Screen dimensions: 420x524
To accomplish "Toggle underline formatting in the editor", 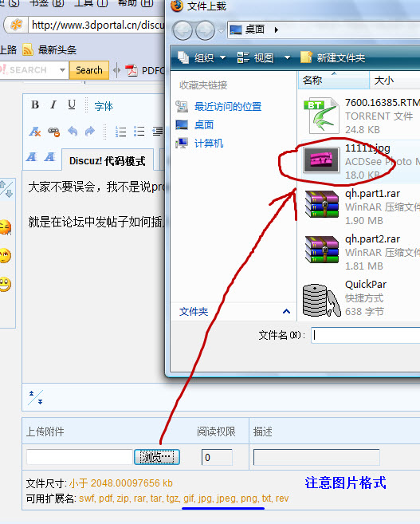I will pos(72,105).
